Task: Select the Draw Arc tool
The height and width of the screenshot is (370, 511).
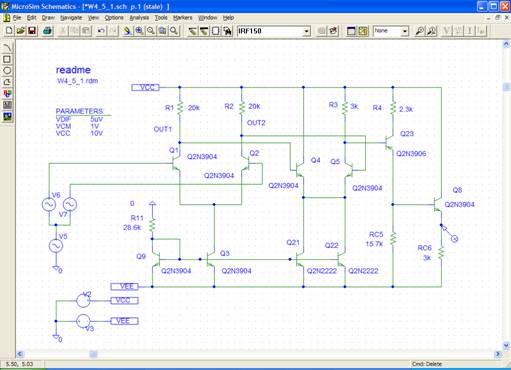Action: pos(7,48)
